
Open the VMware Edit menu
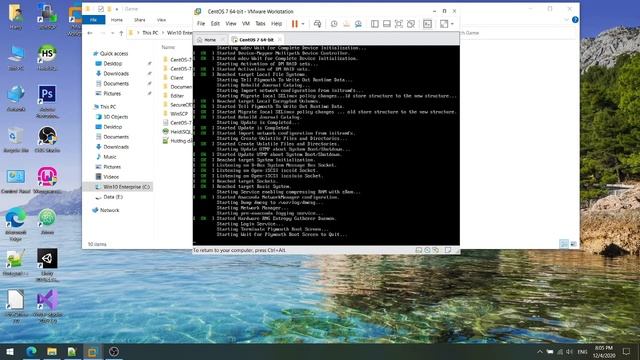pyautogui.click(x=215, y=24)
